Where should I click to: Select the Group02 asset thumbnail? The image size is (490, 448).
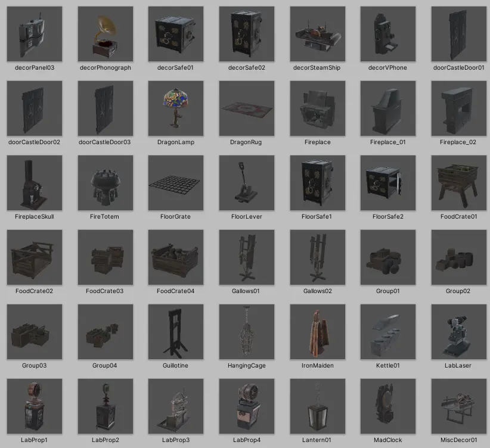[459, 257]
